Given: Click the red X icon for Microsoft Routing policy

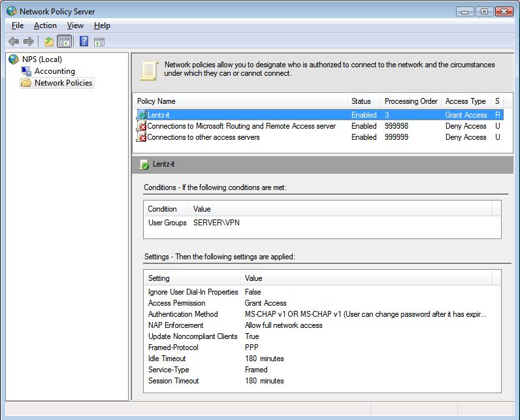Looking at the screenshot, I should 142,126.
